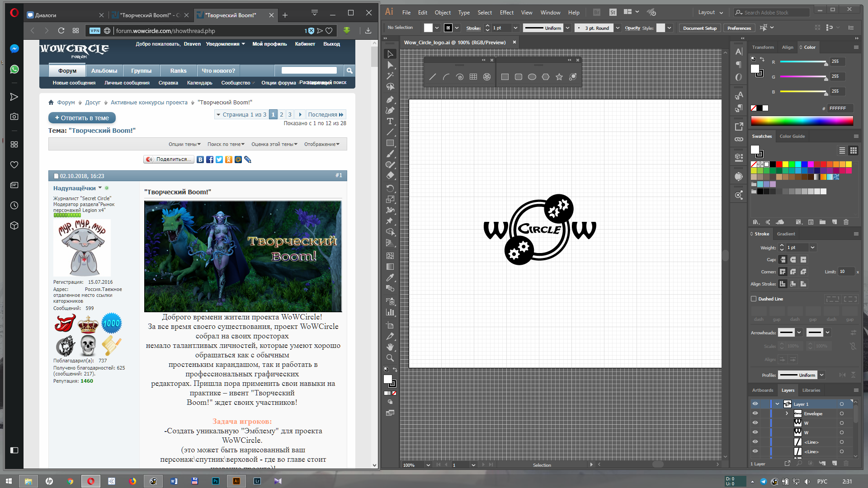Image resolution: width=868 pixels, height=488 pixels.
Task: Toggle visibility of Layer 1
Action: [x=755, y=404]
